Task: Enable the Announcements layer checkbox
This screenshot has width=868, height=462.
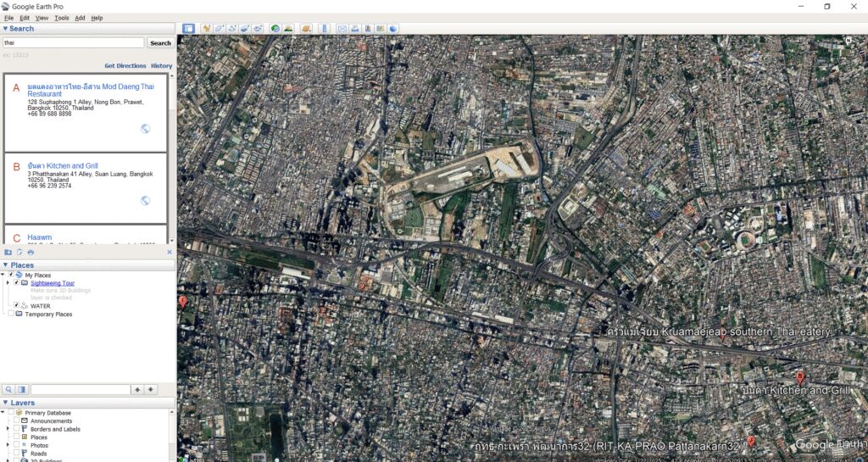Action: pos(17,421)
